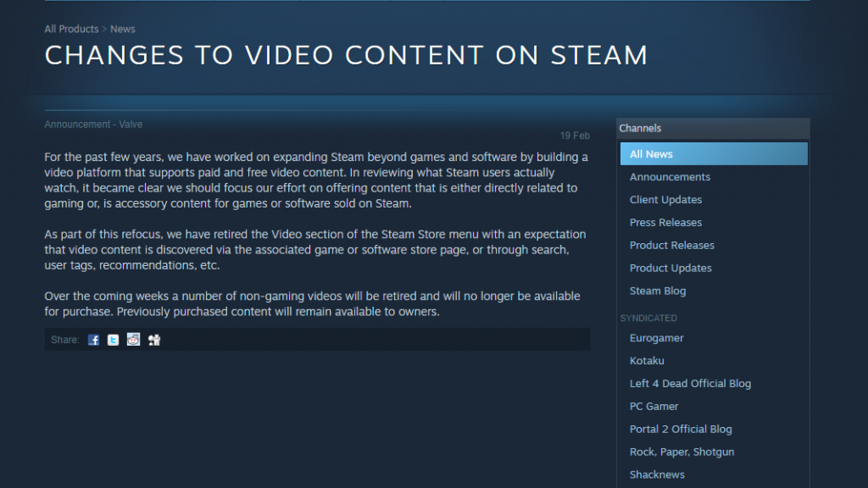Share the announcement on Facebook

point(94,340)
